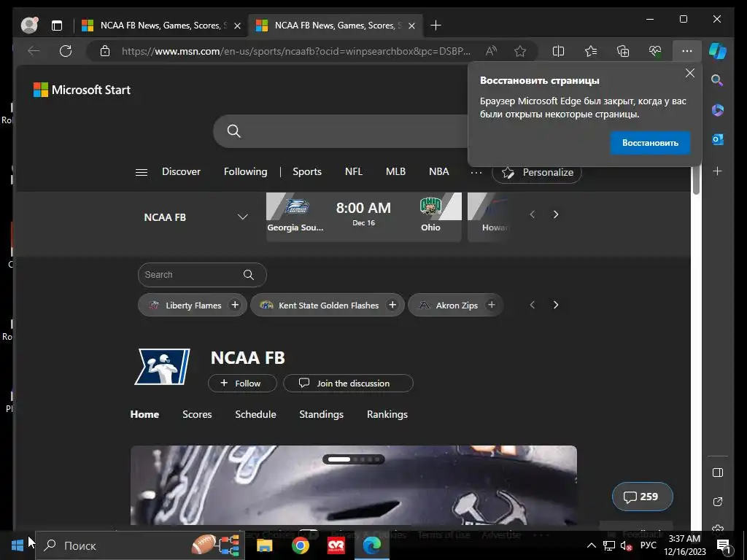The height and width of the screenshot is (560, 747).
Task: Open Schedule section
Action: [255, 414]
